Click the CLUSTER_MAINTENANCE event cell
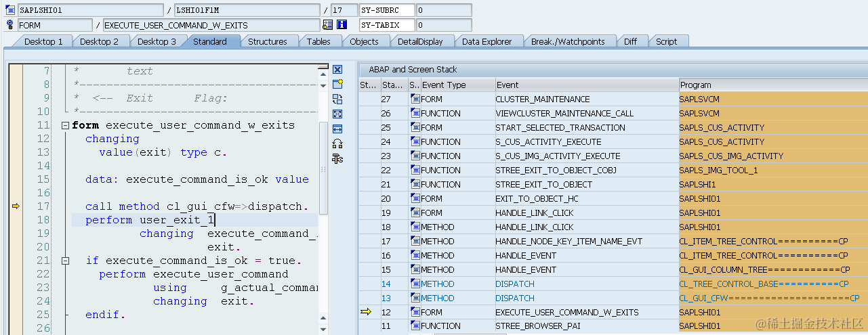This screenshot has width=868, height=335. [587, 99]
